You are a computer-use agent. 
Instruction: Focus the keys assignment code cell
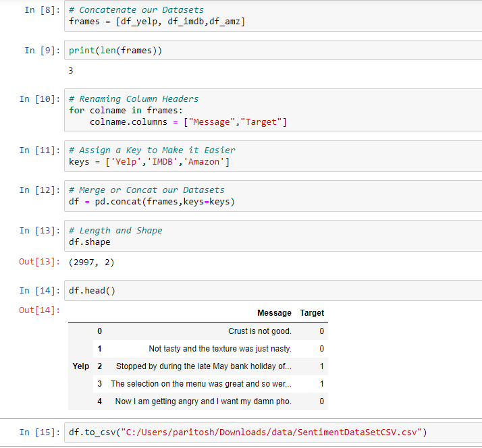[x=273, y=156]
